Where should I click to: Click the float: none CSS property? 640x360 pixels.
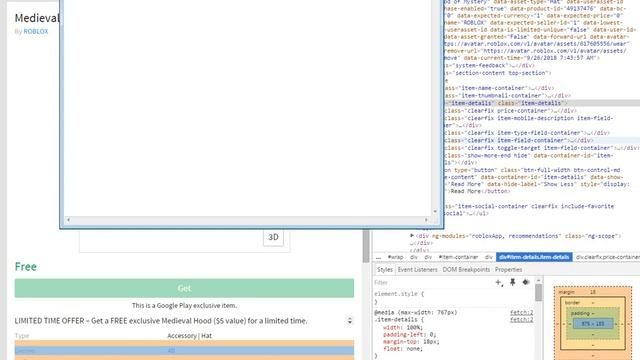[403, 349]
